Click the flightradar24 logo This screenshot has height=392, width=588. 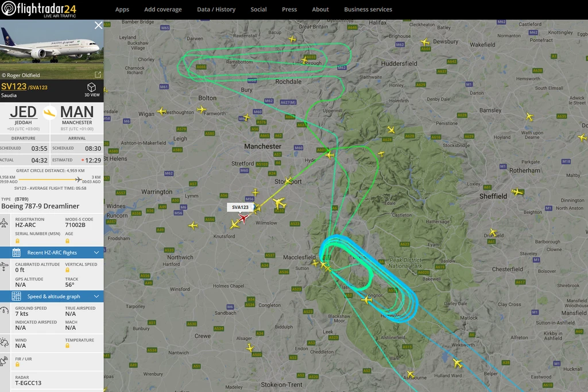[38, 9]
